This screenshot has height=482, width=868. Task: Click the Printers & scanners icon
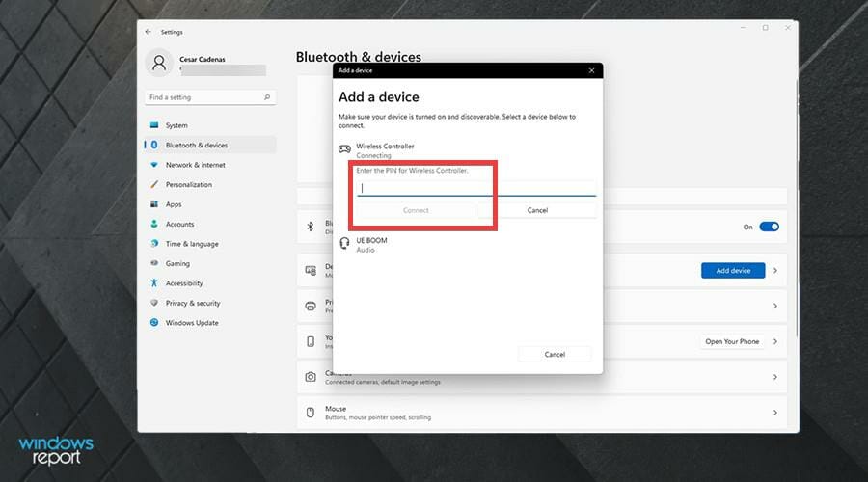tap(311, 306)
